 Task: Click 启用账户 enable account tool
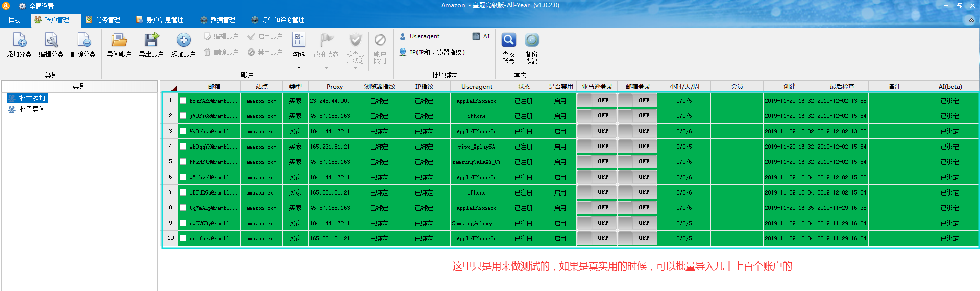click(x=265, y=36)
